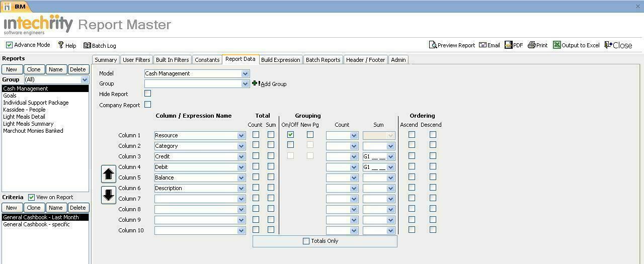Check Ascend ordering for Column 2
This screenshot has height=264, width=644.
(x=412, y=145)
